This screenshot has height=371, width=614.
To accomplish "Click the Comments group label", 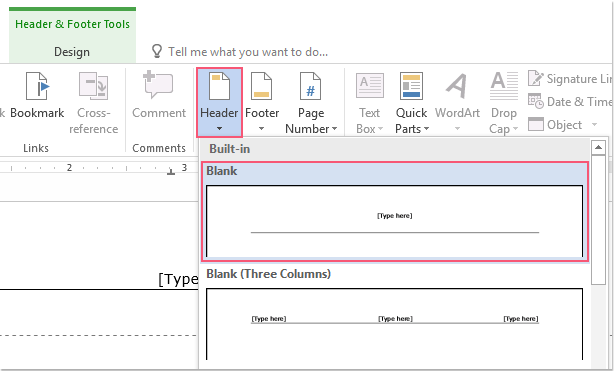I will [159, 148].
